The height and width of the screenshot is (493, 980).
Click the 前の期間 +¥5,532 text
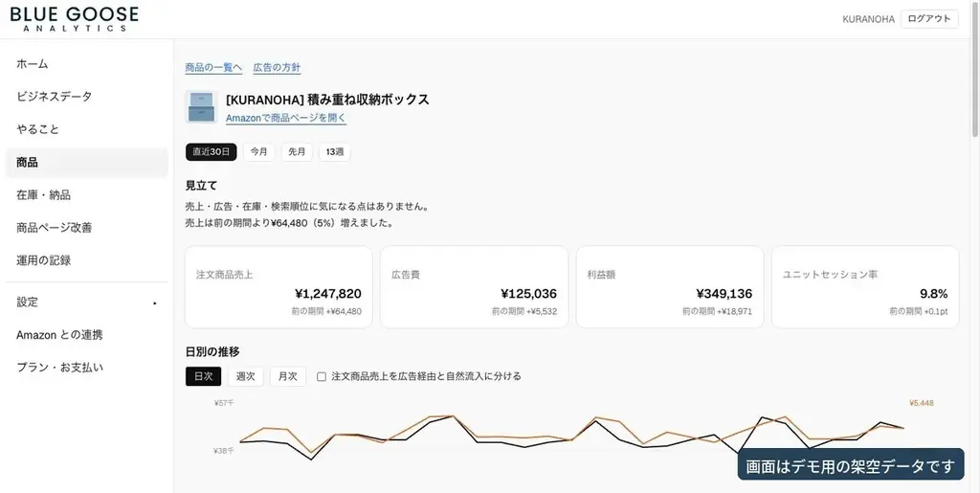523,311
